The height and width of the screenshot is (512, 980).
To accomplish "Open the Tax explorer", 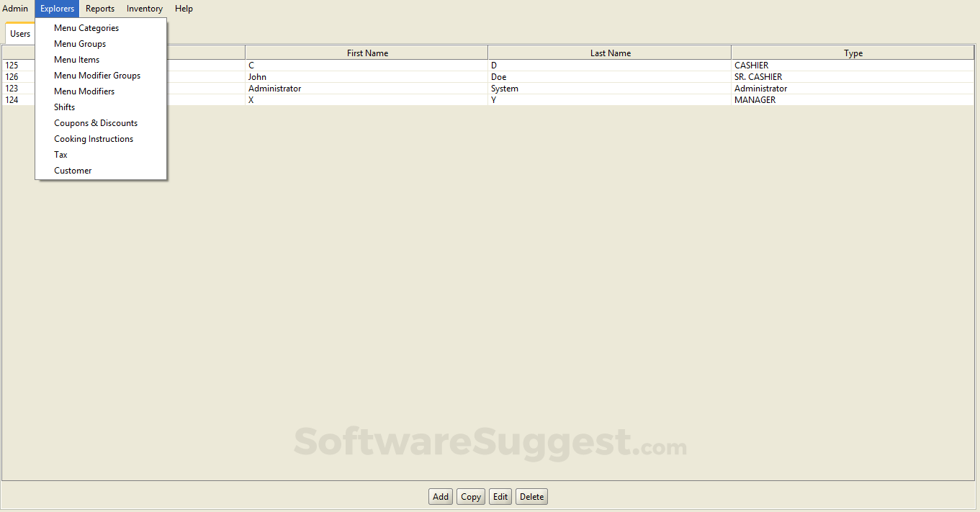I will click(x=60, y=154).
